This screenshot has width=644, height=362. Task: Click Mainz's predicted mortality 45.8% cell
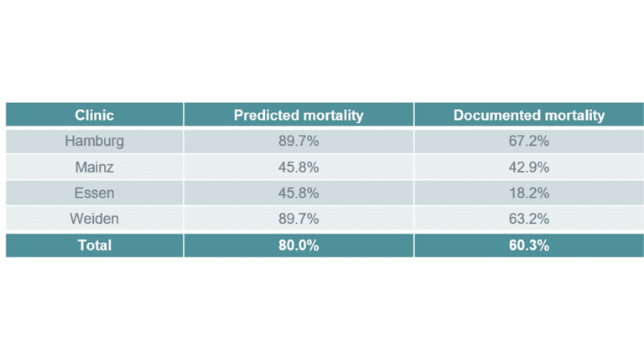299,167
